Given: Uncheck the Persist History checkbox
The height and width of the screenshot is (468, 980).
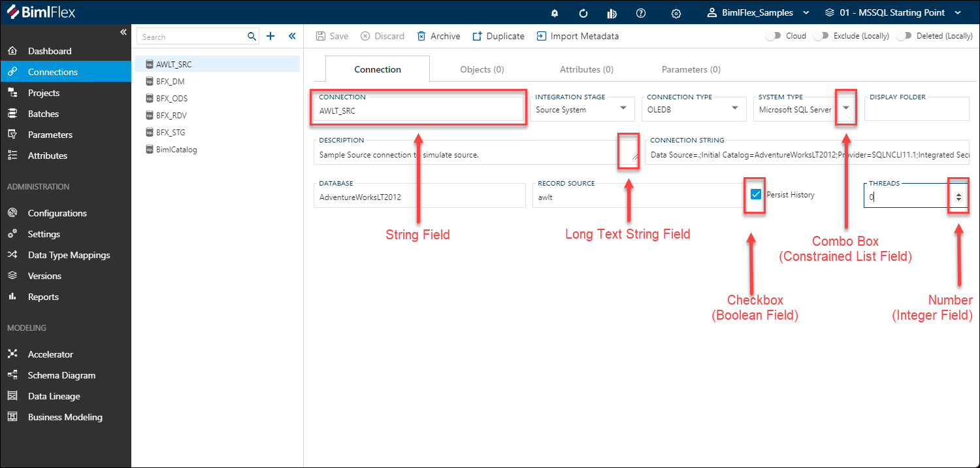Looking at the screenshot, I should [x=756, y=194].
